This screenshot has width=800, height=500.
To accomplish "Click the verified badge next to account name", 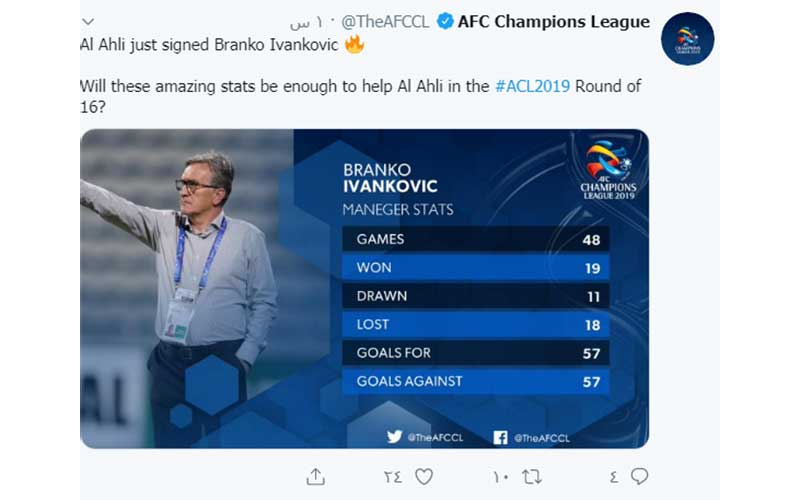I will coord(445,21).
